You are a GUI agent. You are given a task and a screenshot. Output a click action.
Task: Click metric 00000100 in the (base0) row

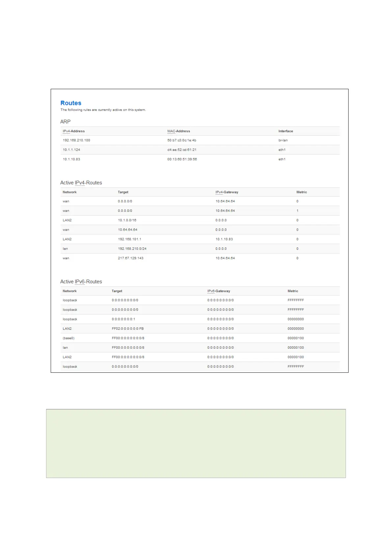296,338
